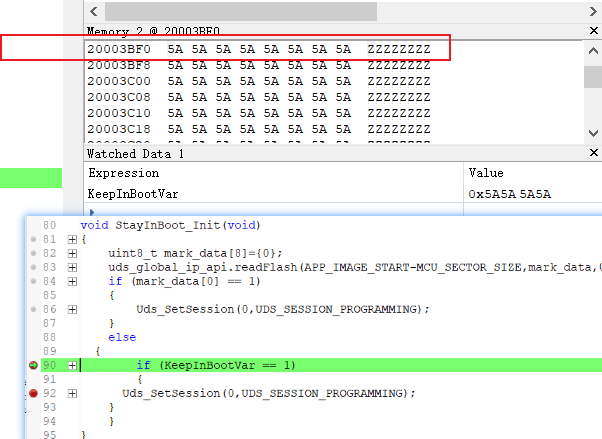The image size is (602, 439).
Task: Click memory address 20003C08
Action: (x=119, y=97)
